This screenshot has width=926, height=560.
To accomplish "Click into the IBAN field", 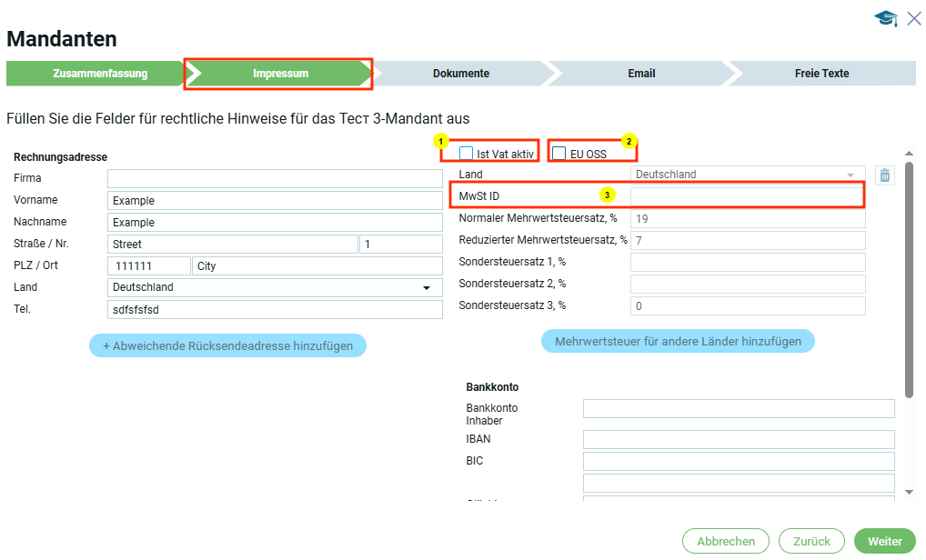I will [739, 440].
